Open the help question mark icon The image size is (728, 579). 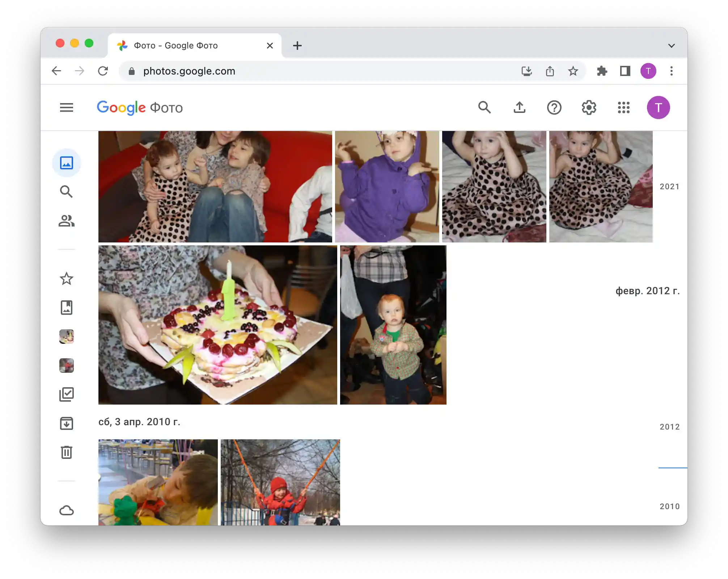point(554,107)
